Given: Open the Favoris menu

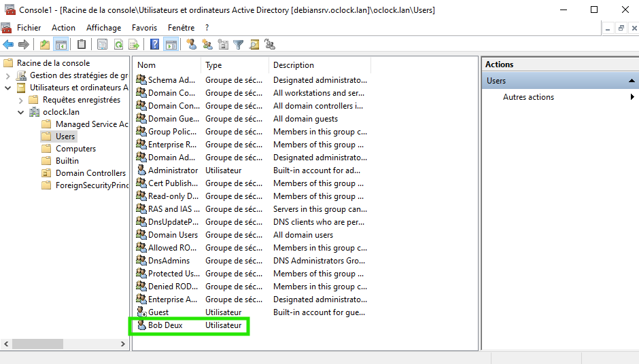Looking at the screenshot, I should pyautogui.click(x=144, y=28).
